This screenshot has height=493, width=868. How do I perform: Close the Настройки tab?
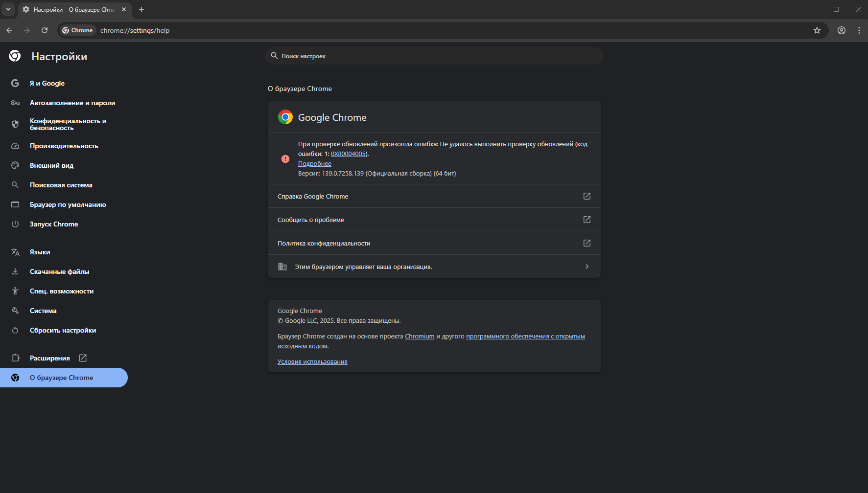tap(124, 9)
